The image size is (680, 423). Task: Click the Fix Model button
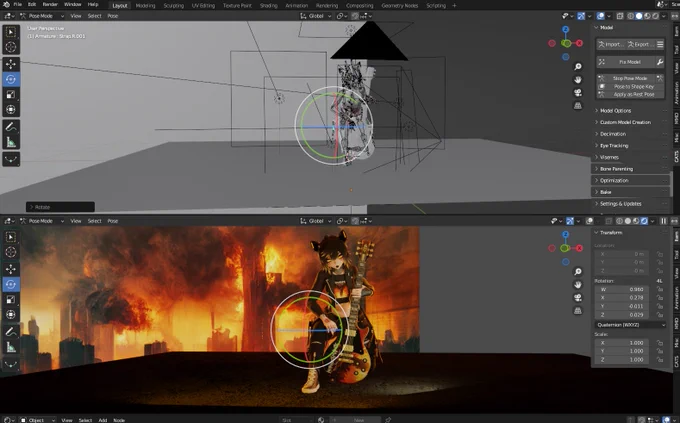tap(625, 62)
